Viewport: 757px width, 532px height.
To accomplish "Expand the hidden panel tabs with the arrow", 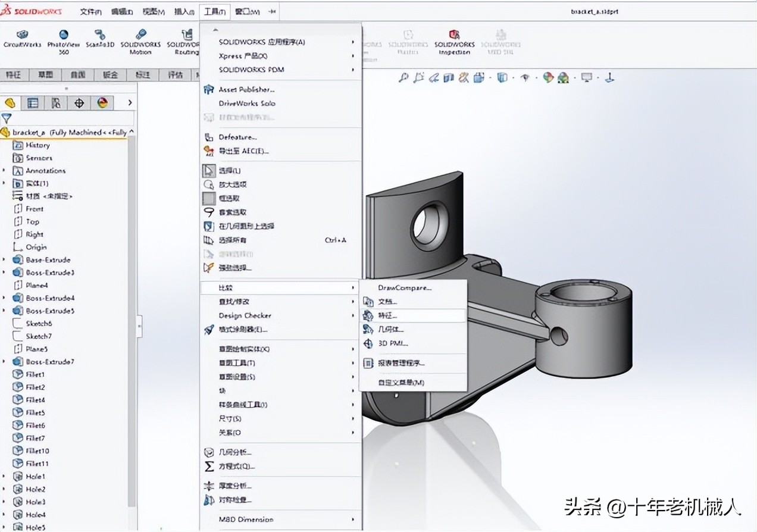I will 130,102.
